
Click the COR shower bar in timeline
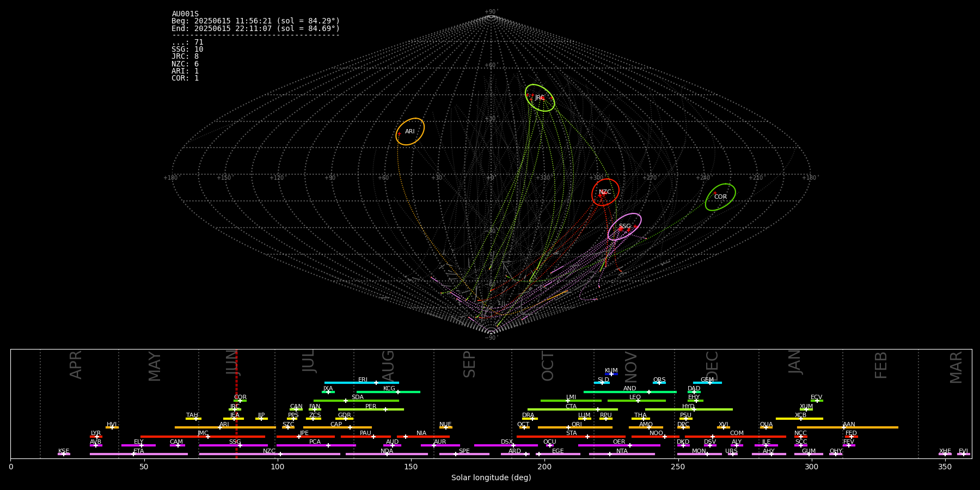240,401
